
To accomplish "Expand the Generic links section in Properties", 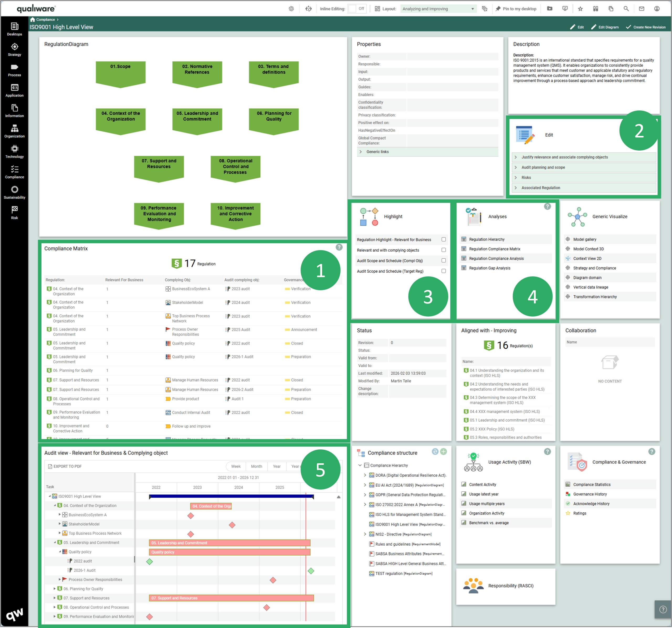I will pyautogui.click(x=361, y=152).
